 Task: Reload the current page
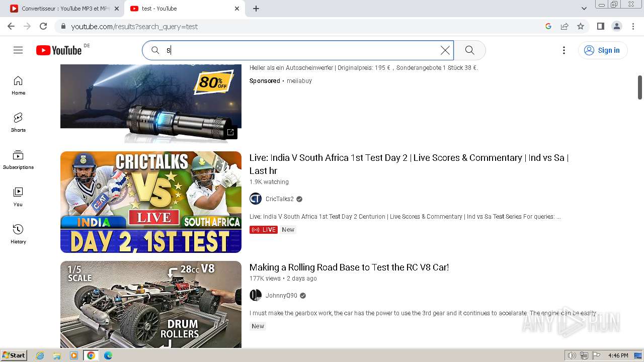[43, 26]
